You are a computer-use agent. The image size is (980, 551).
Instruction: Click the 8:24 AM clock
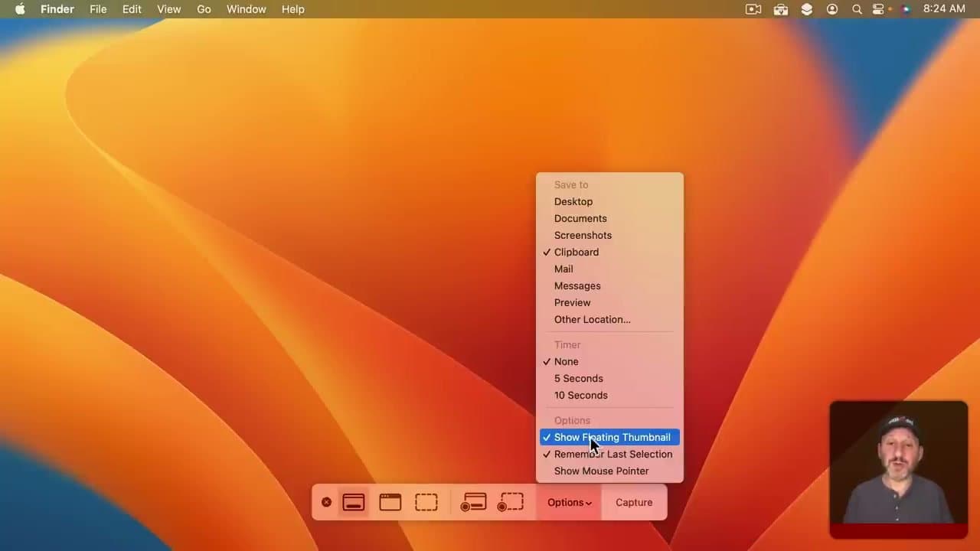944,9
